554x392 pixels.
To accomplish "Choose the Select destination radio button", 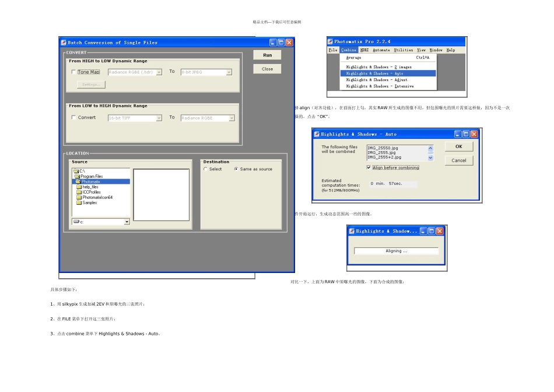I will pos(205,169).
